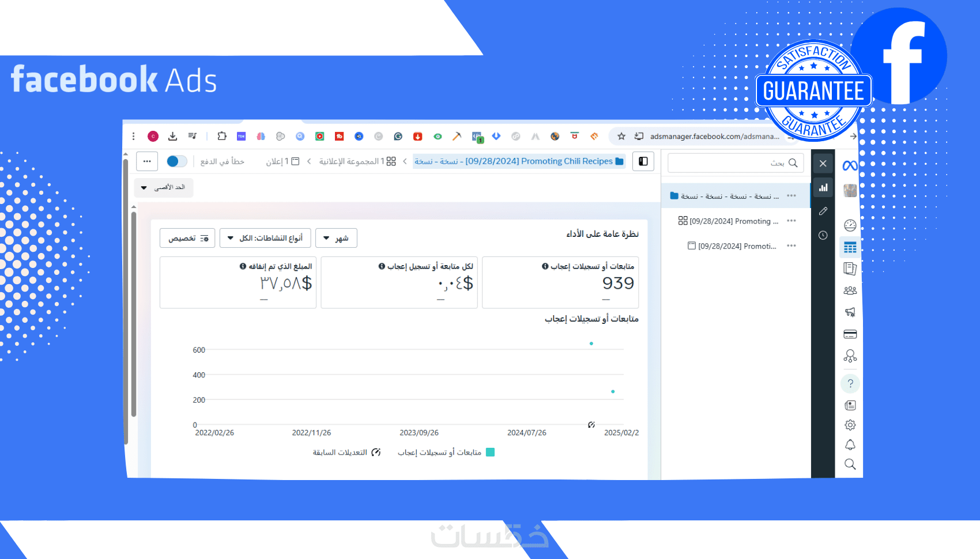Click the خطأ في الدفع payment error status

(223, 161)
